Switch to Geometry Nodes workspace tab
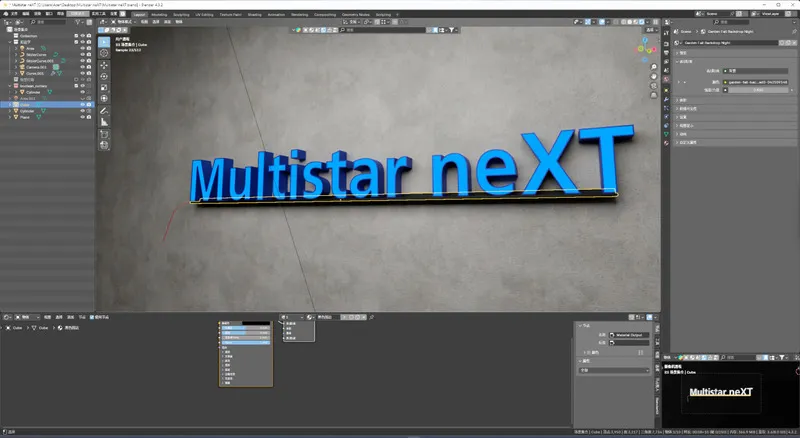This screenshot has height=438, width=800. pyautogui.click(x=356, y=15)
